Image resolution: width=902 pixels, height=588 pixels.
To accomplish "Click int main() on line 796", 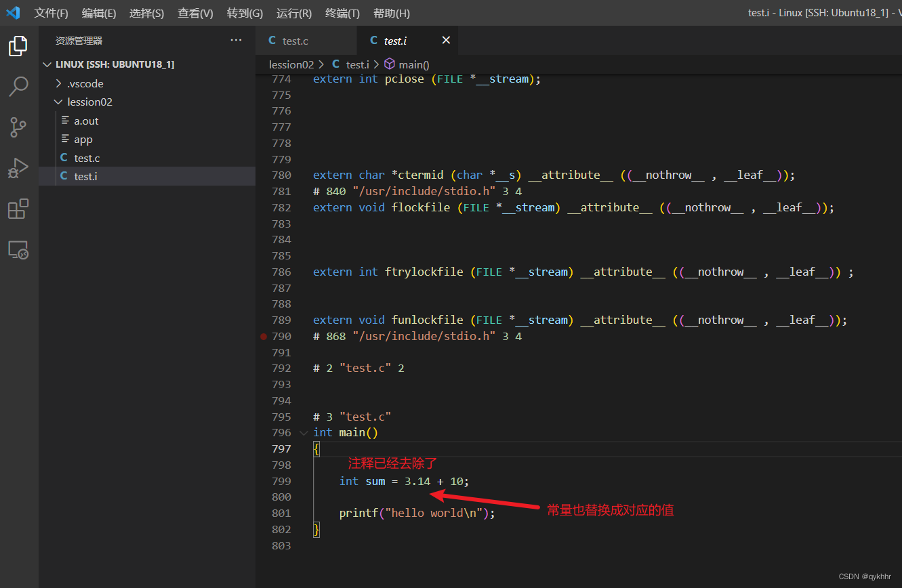I will (346, 432).
